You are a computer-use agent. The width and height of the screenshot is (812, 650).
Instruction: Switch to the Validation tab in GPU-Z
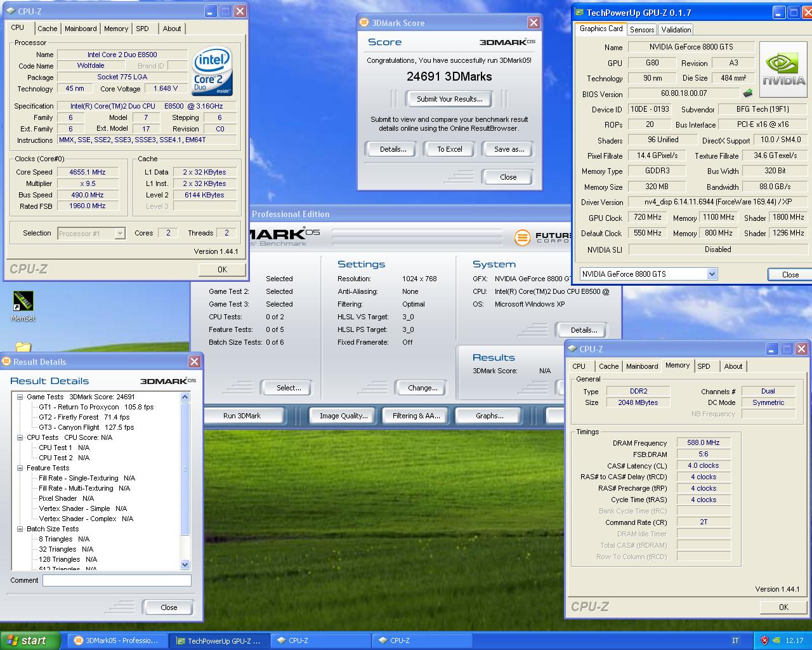(x=676, y=30)
